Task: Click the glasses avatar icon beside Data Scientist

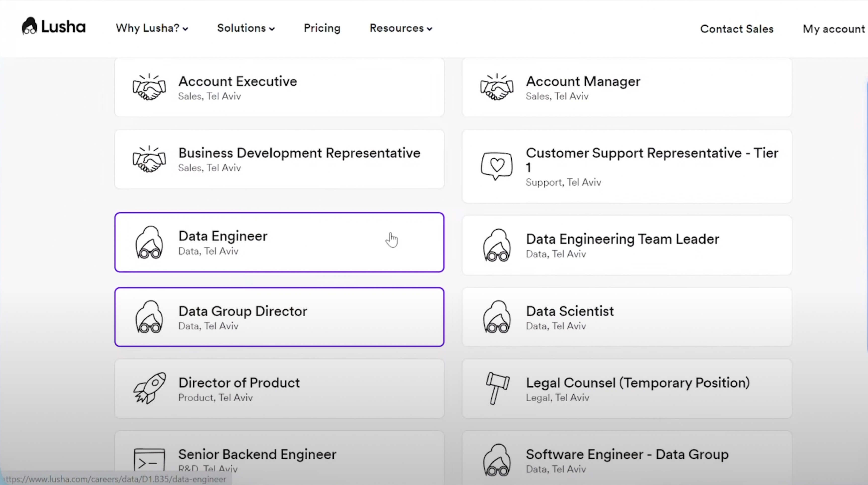Action: click(497, 317)
